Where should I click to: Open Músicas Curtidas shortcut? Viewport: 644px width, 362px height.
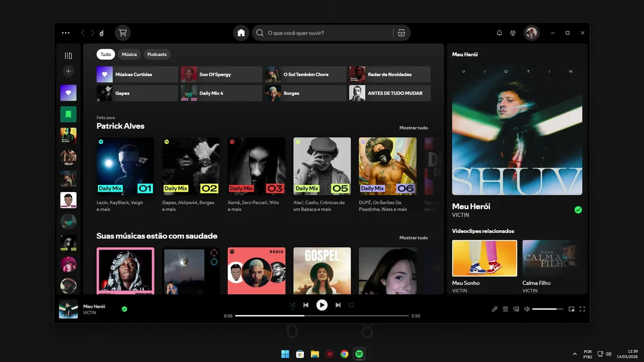(137, 74)
